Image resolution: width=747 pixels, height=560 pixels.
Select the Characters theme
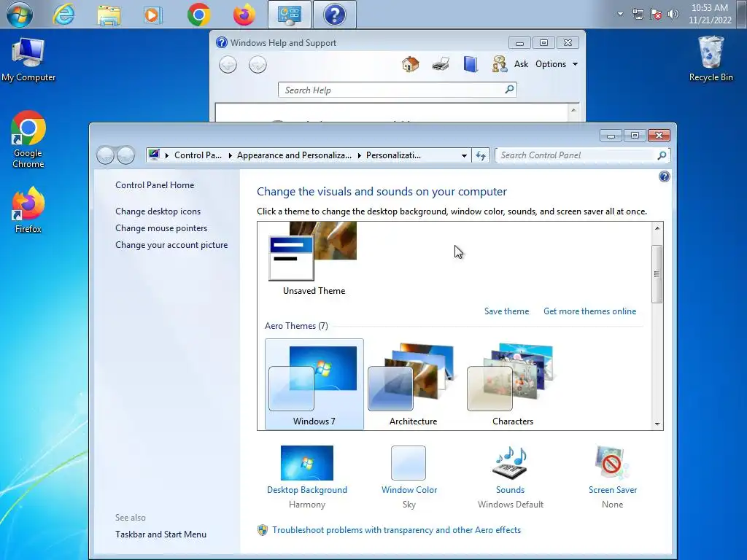513,384
